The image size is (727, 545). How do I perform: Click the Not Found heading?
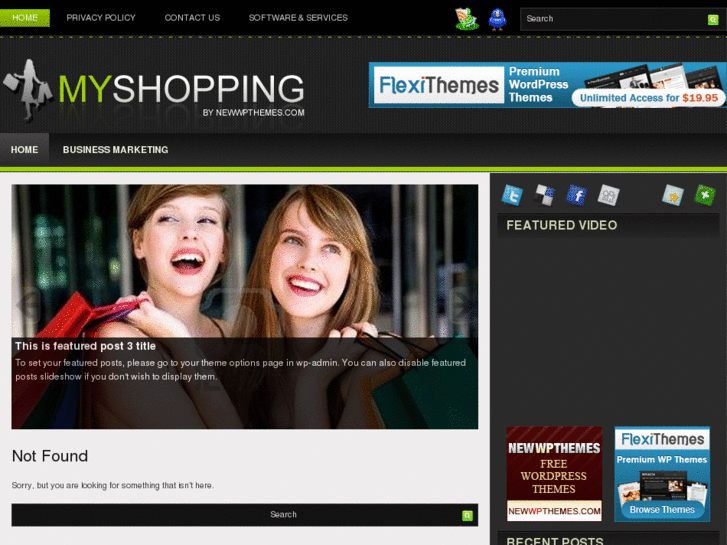click(50, 456)
